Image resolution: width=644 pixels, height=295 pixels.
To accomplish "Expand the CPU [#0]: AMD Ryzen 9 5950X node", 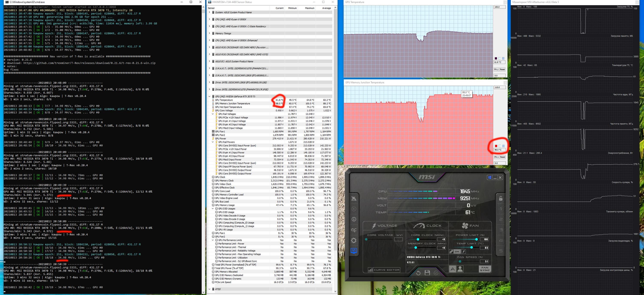I will pyautogui.click(x=209, y=19).
